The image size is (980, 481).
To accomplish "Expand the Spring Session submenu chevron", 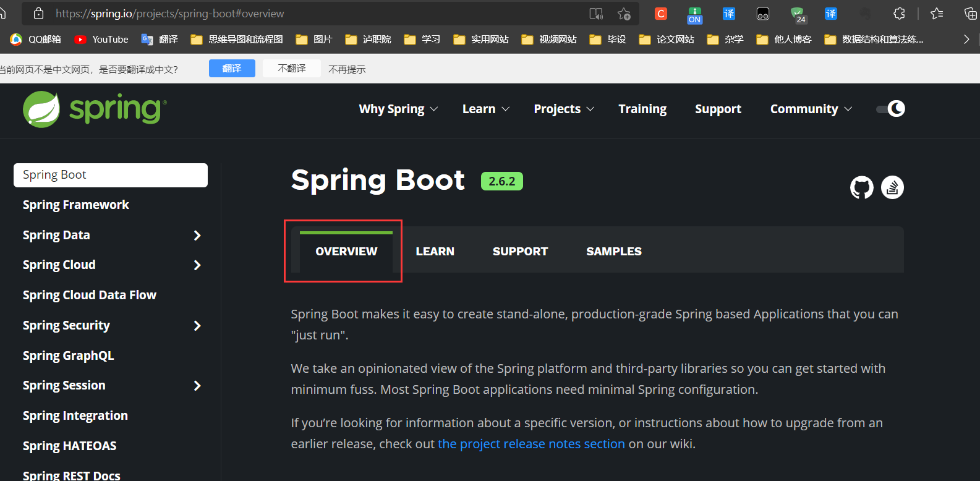I will coord(197,386).
